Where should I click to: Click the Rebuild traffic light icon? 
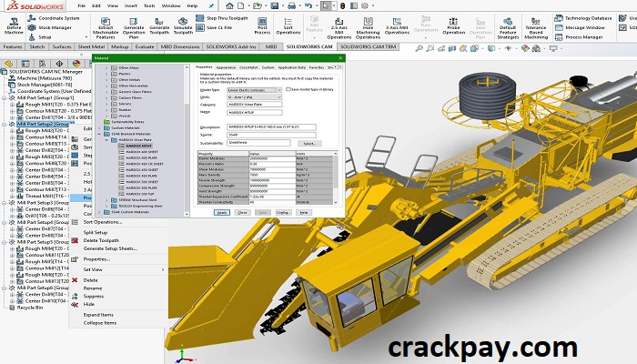pos(342,5)
